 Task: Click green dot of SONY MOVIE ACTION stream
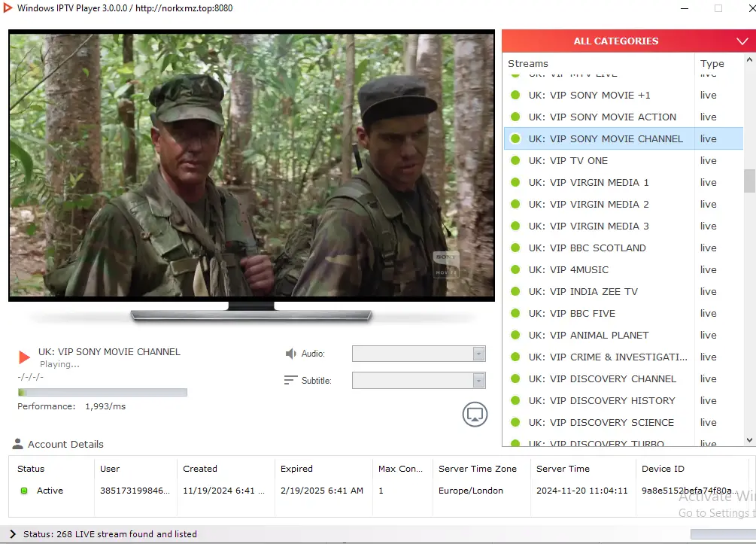point(515,117)
